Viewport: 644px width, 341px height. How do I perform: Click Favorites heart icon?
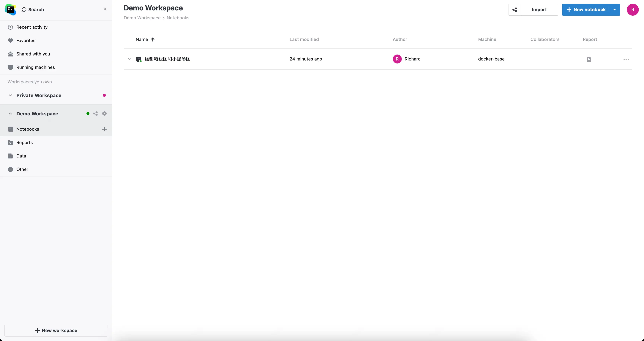pyautogui.click(x=10, y=40)
